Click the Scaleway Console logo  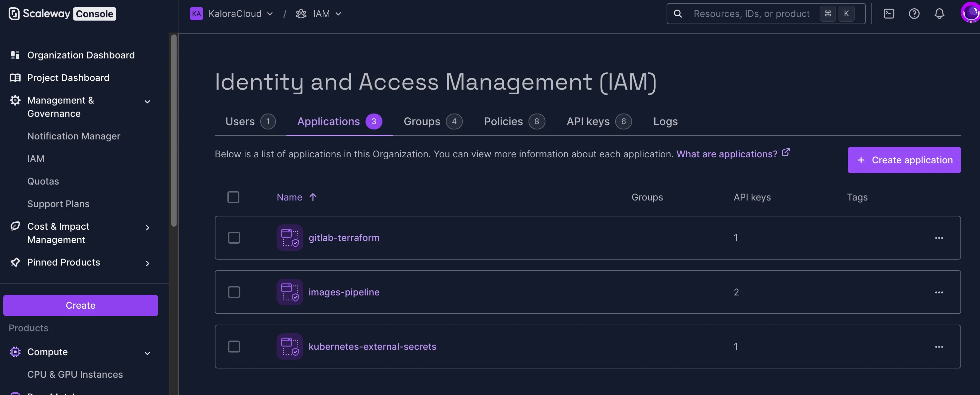61,14
